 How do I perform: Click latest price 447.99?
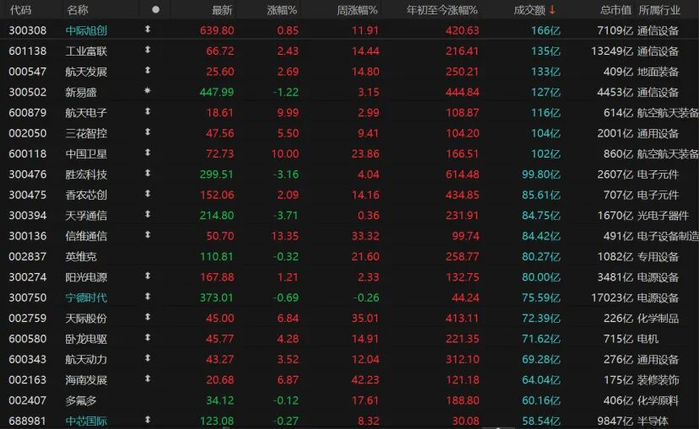click(217, 92)
